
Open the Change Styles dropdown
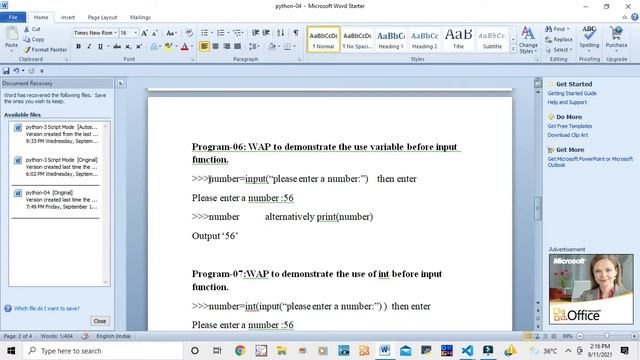click(x=528, y=40)
